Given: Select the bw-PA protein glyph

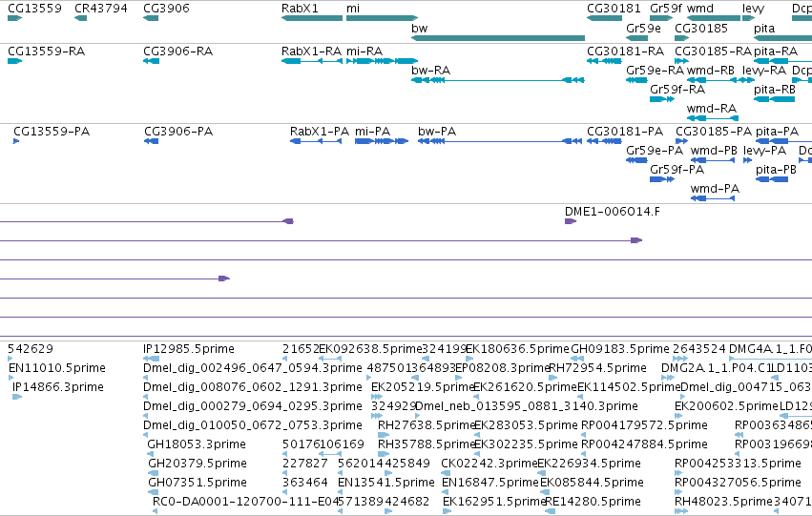Looking at the screenshot, I should pos(500,141).
